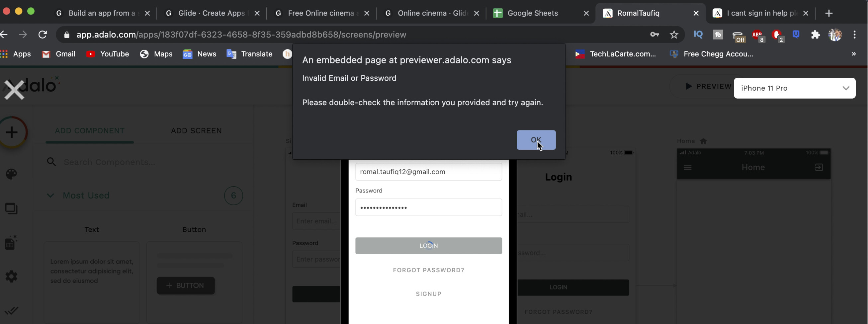
Task: Collapse the Most Used section
Action: coord(50,195)
